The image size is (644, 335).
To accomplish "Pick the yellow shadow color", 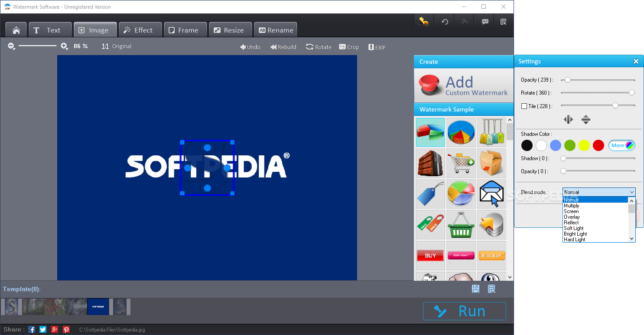I will (584, 145).
